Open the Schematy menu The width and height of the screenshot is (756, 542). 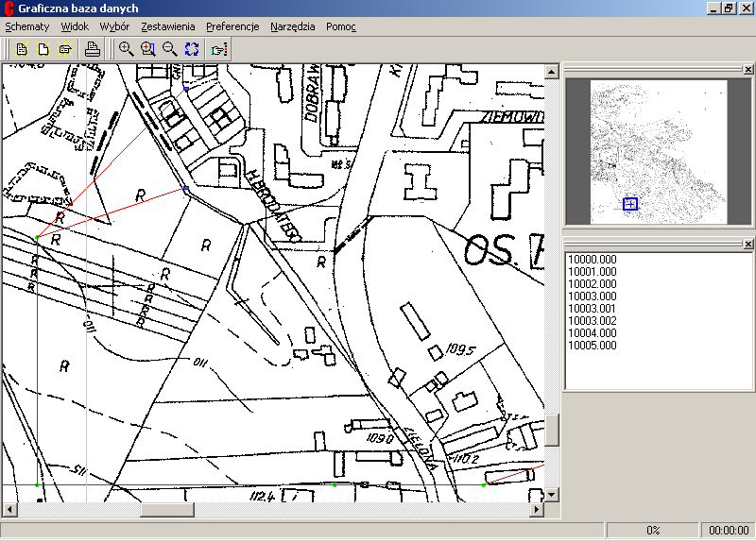(26, 26)
